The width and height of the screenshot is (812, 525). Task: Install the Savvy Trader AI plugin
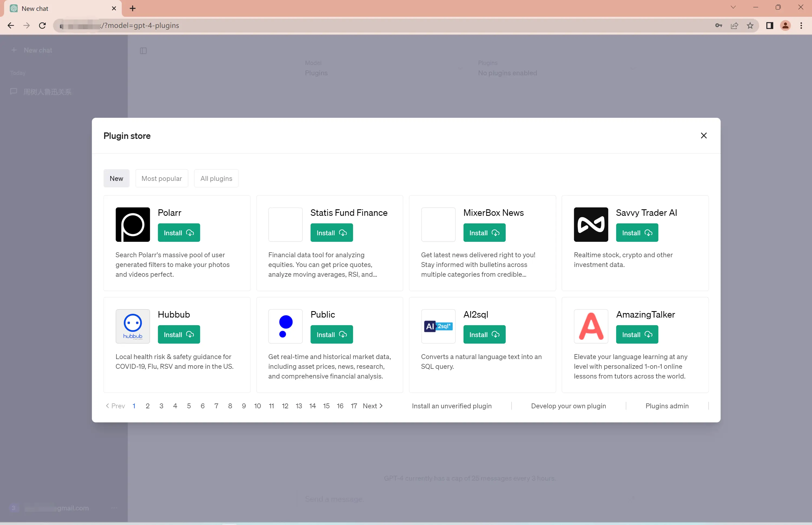637,233
